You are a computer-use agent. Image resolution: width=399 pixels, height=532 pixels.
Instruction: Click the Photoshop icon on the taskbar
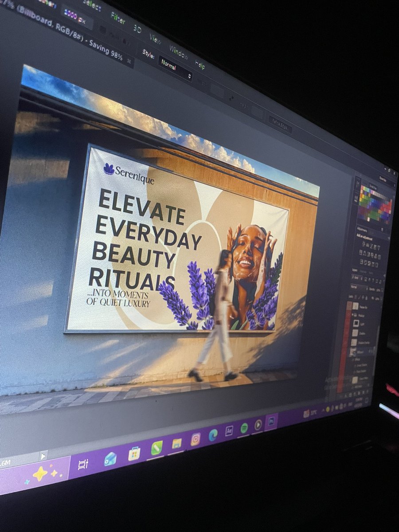click(x=271, y=422)
